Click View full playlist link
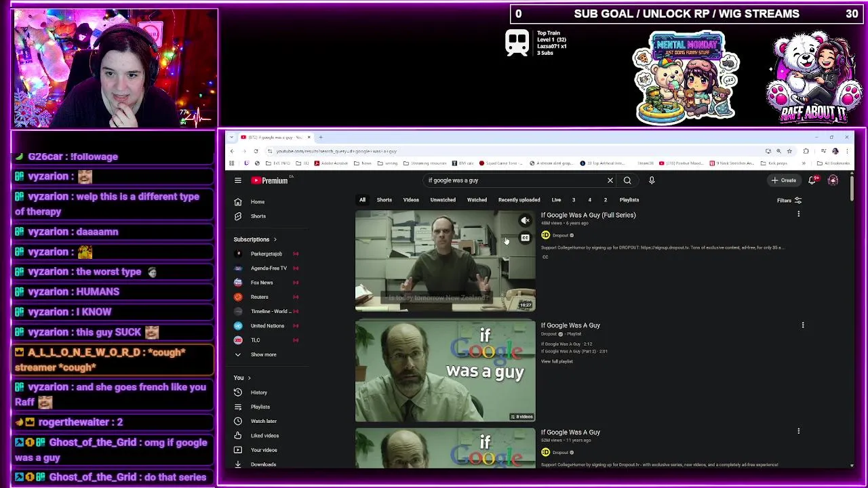This screenshot has height=488, width=868. coord(557,361)
